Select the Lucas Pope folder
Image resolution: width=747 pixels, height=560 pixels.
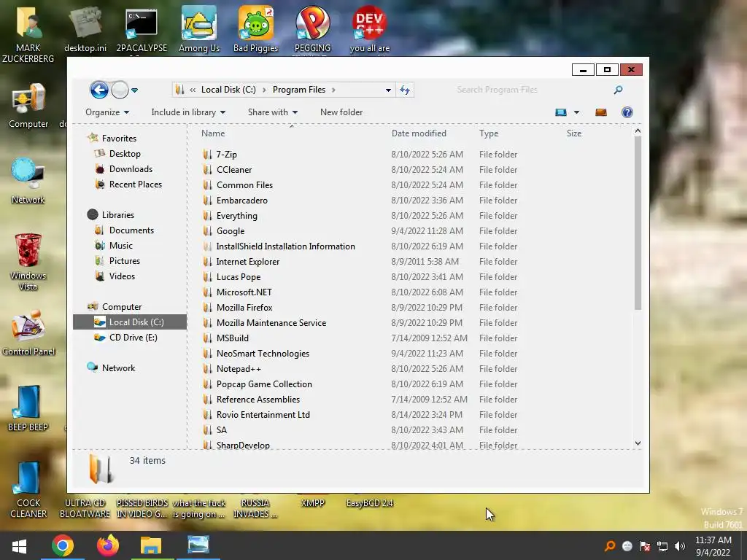click(x=239, y=276)
